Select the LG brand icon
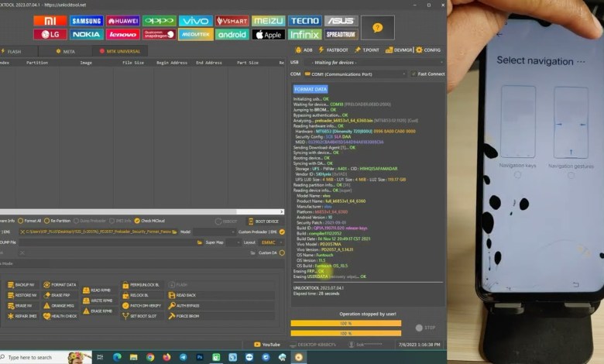 [50, 35]
